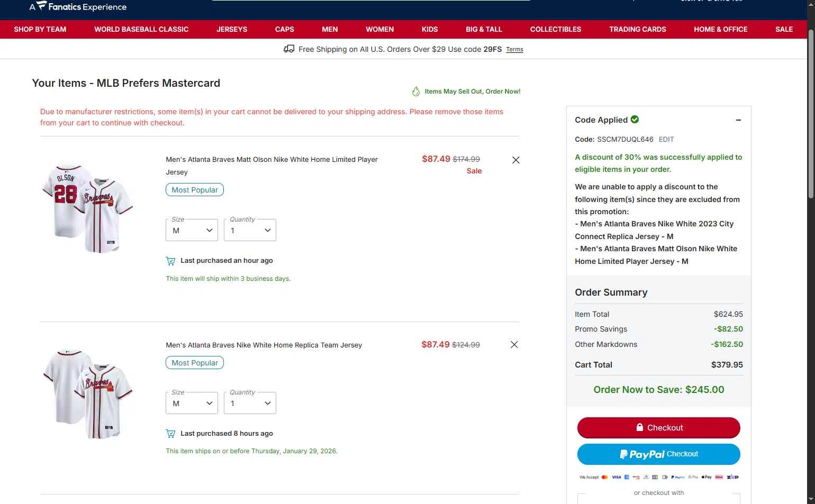Click the Order Now to Save $245.00 text

point(659,390)
